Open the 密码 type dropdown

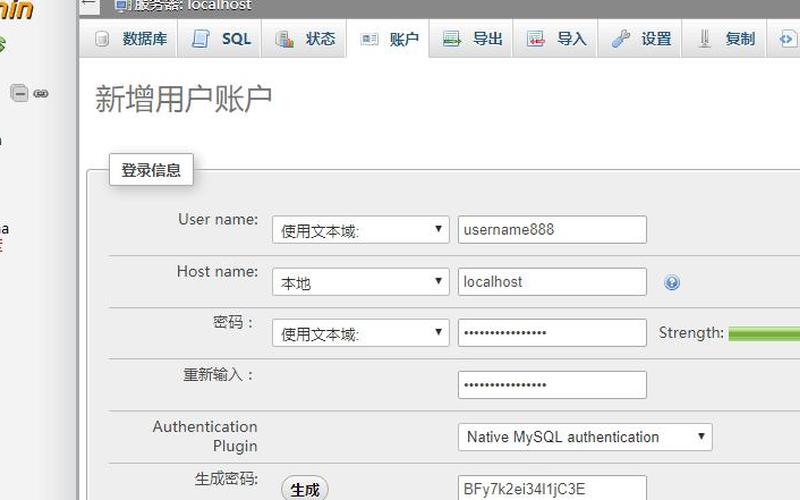click(x=360, y=333)
